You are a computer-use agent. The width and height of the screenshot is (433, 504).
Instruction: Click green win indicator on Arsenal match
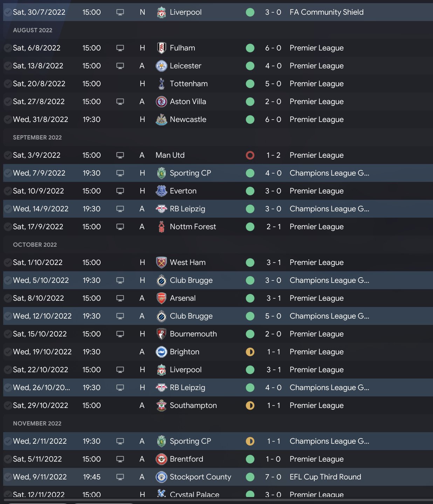click(250, 298)
